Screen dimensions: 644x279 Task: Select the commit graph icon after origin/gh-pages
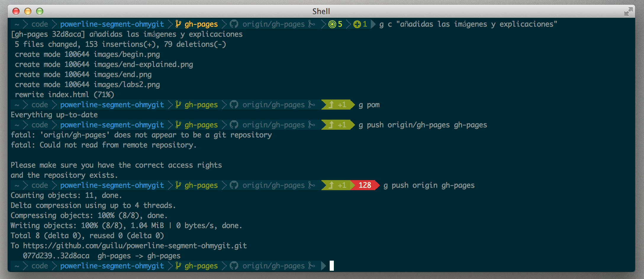click(x=311, y=24)
